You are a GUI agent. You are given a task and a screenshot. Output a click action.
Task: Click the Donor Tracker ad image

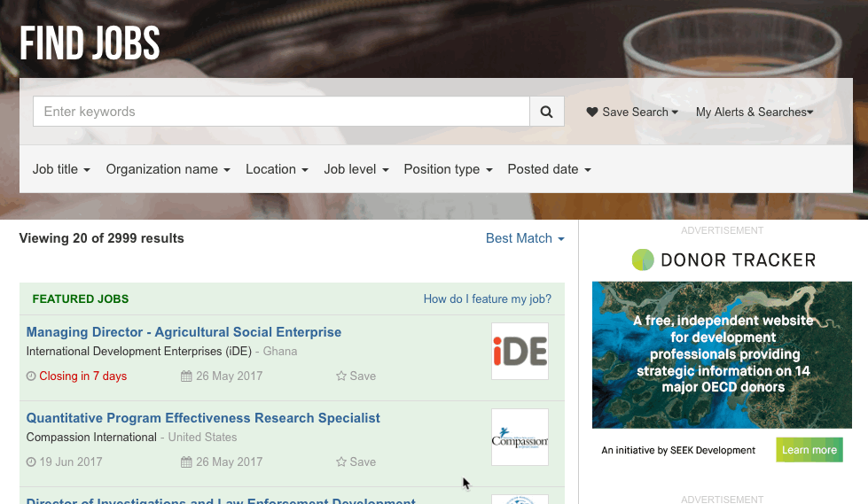(x=722, y=354)
